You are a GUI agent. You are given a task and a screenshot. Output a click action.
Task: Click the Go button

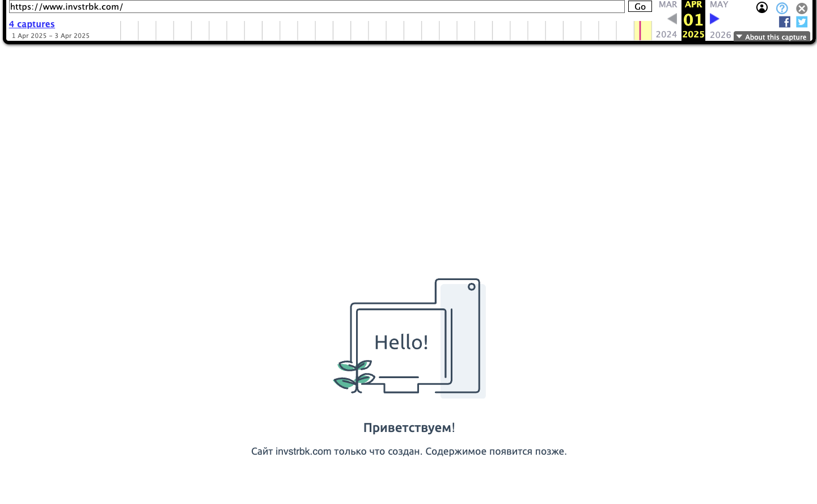click(640, 7)
